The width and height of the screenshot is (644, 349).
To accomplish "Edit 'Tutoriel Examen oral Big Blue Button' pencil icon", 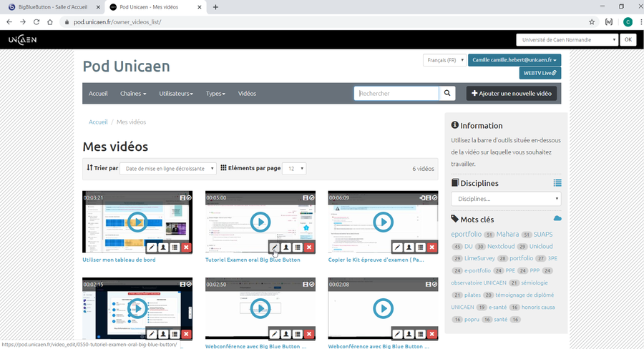I will click(x=274, y=247).
